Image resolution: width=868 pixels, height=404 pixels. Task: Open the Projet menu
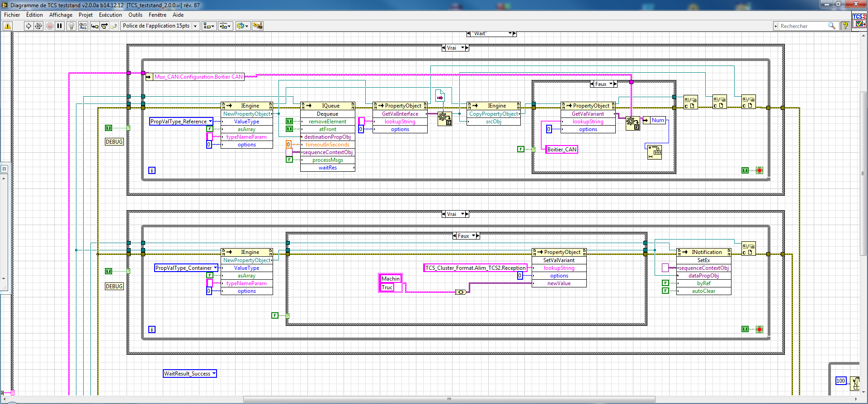(85, 15)
